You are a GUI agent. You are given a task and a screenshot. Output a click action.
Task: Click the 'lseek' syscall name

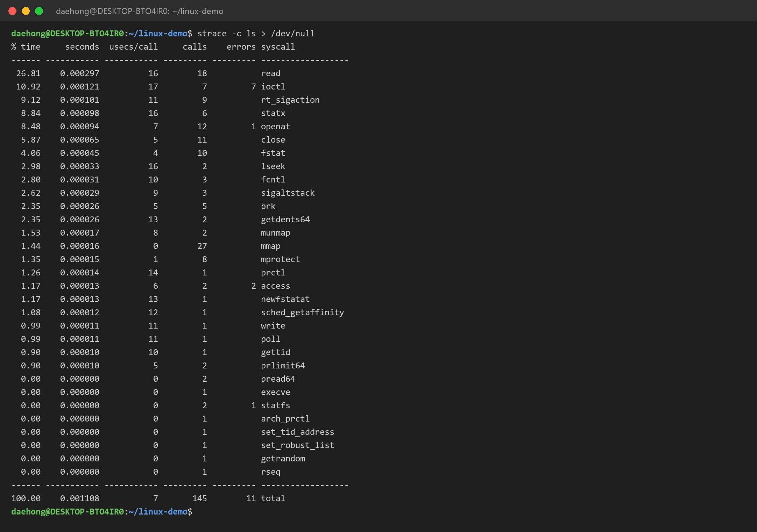pos(273,166)
